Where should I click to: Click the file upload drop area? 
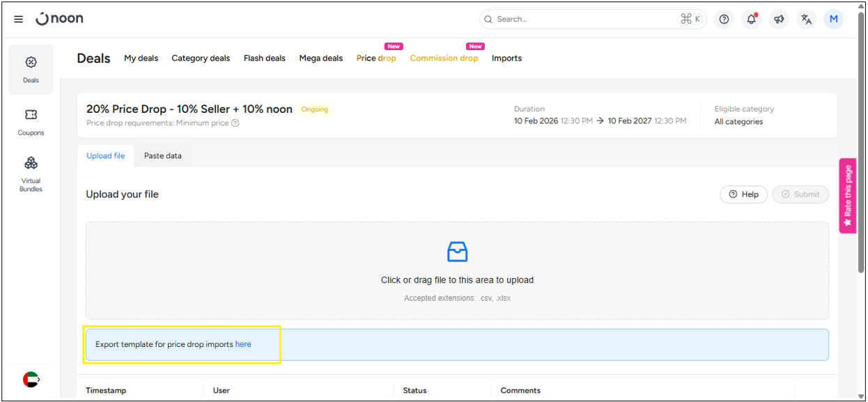(457, 270)
